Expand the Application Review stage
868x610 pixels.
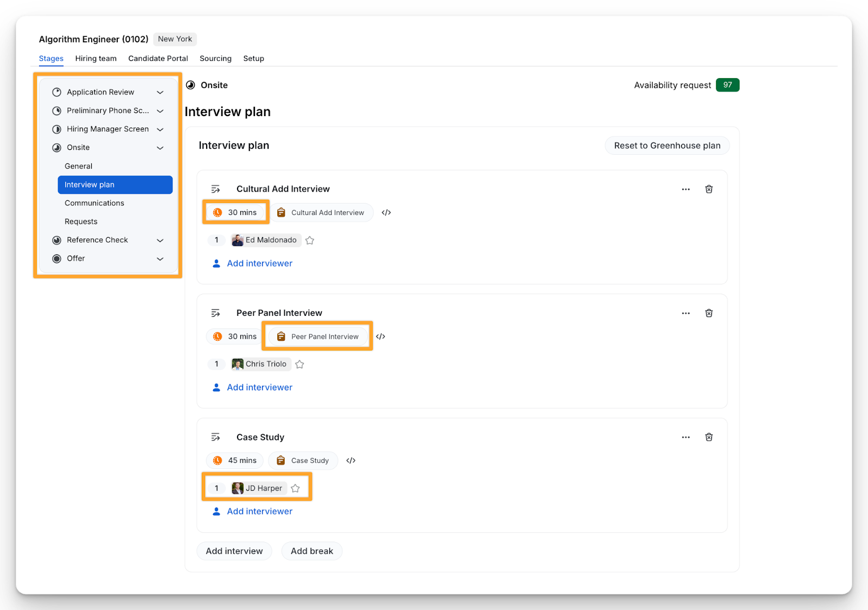160,92
